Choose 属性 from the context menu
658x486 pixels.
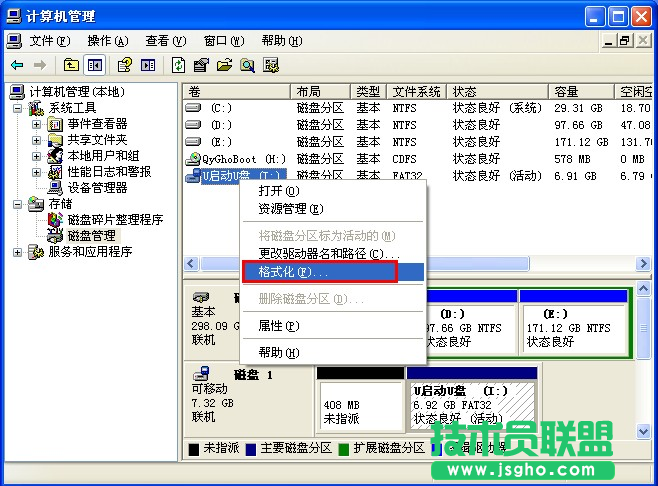278,326
